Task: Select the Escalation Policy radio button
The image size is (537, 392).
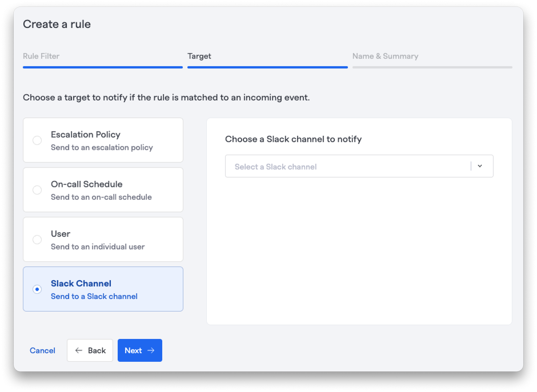Action: pos(37,140)
